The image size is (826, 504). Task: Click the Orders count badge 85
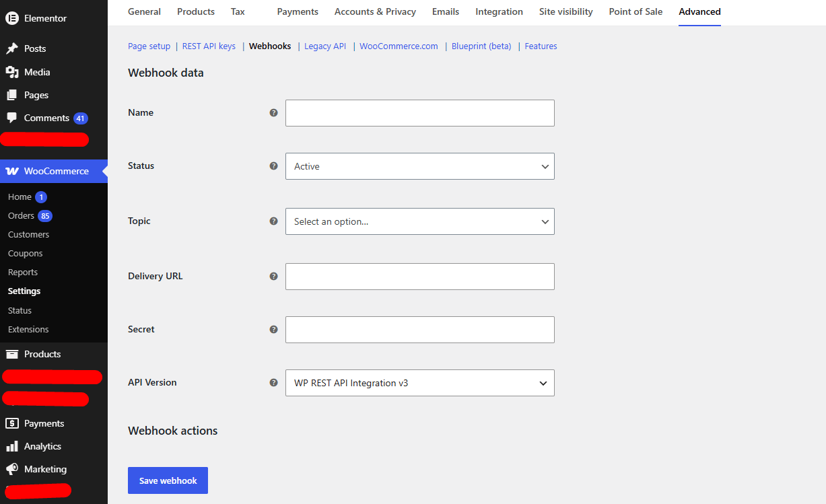click(x=45, y=216)
